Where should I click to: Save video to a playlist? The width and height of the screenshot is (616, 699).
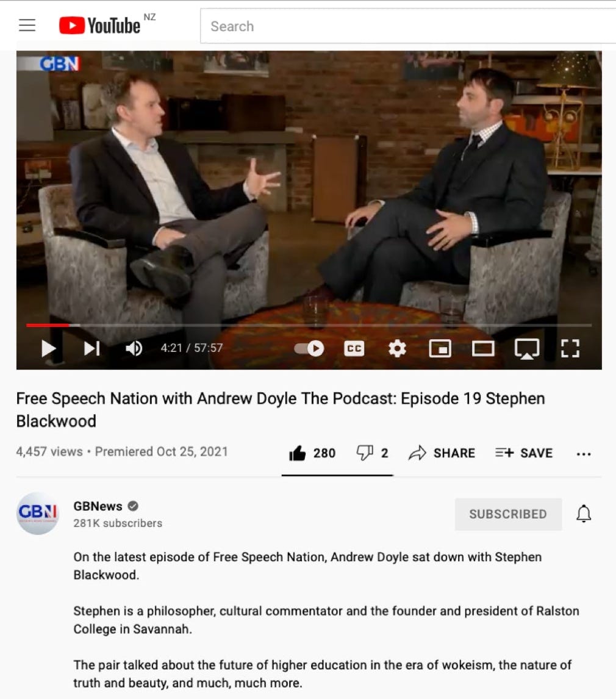524,453
